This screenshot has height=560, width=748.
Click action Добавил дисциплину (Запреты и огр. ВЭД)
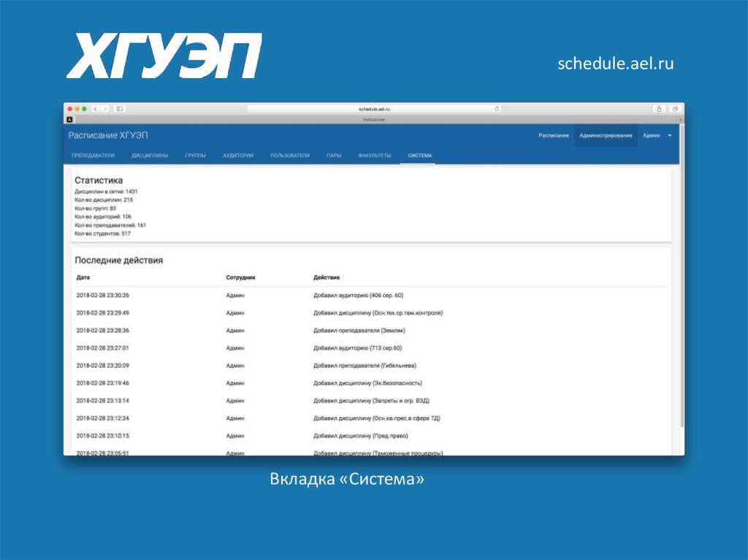coord(371,401)
